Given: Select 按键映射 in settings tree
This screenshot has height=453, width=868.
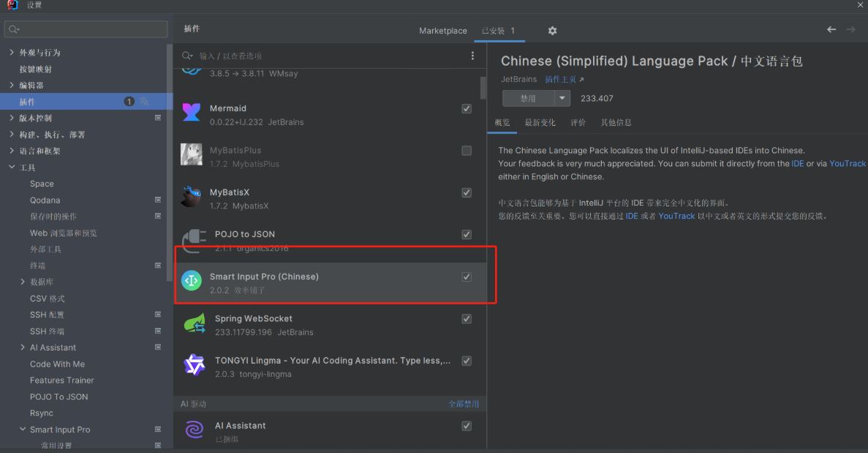Looking at the screenshot, I should [x=35, y=69].
